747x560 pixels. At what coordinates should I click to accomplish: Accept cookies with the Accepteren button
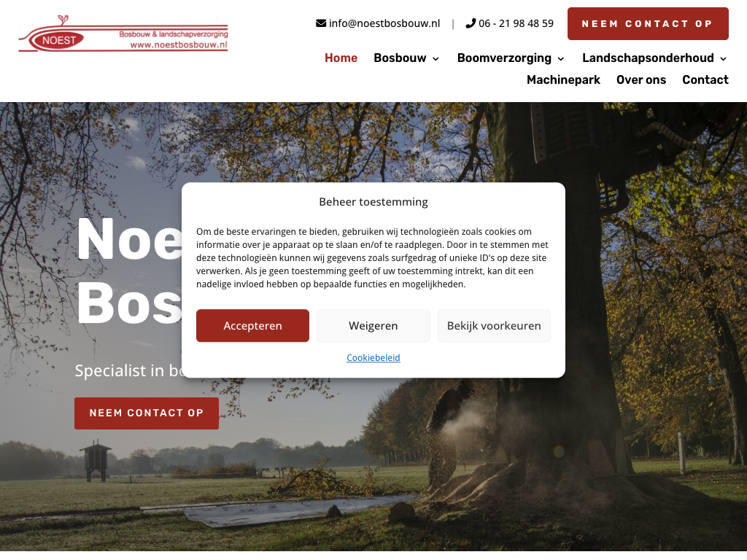click(x=252, y=326)
